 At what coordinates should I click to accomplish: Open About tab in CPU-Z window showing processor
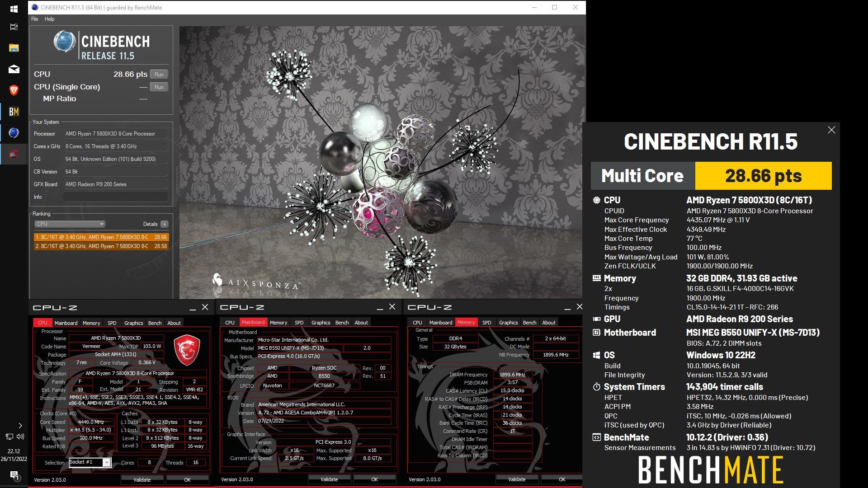coord(174,323)
